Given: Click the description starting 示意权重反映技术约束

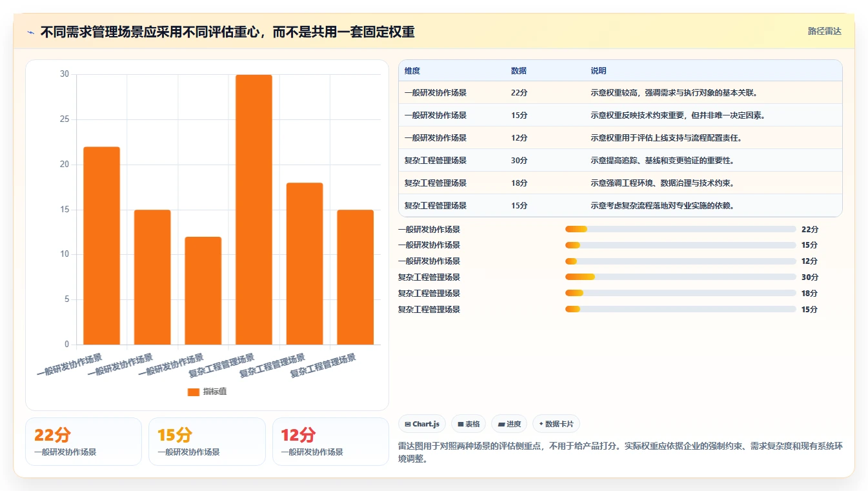Looking at the screenshot, I should (678, 115).
